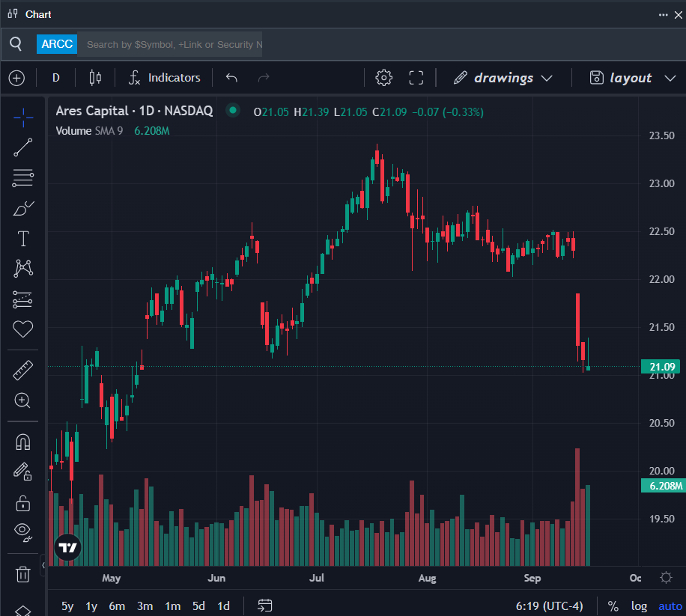Image resolution: width=686 pixels, height=616 pixels.
Task: Open the Indicators panel
Action: (x=165, y=78)
